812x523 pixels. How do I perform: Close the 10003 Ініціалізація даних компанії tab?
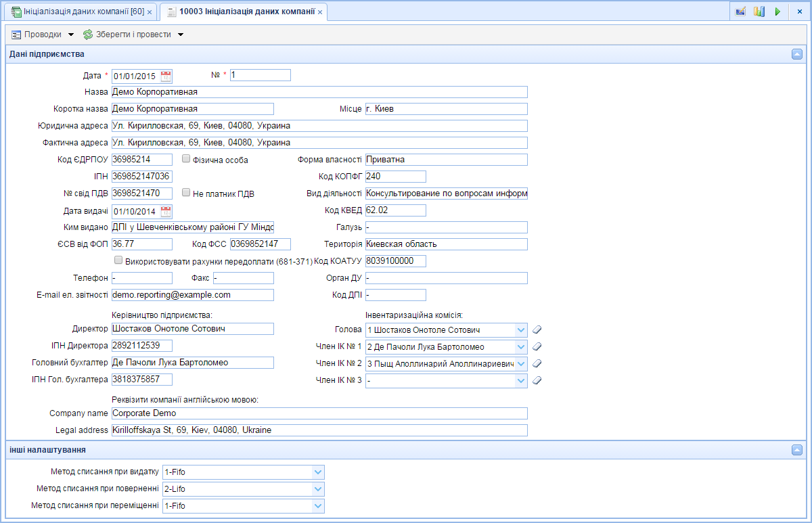point(321,12)
